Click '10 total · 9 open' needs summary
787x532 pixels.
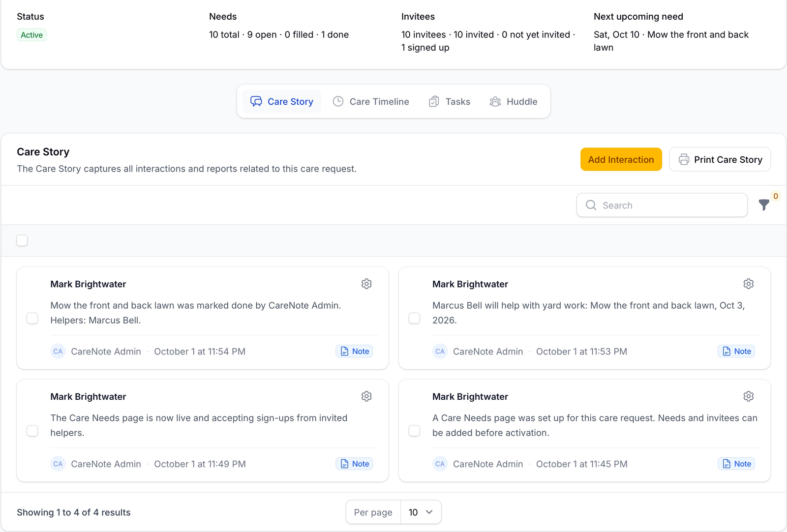pos(279,34)
